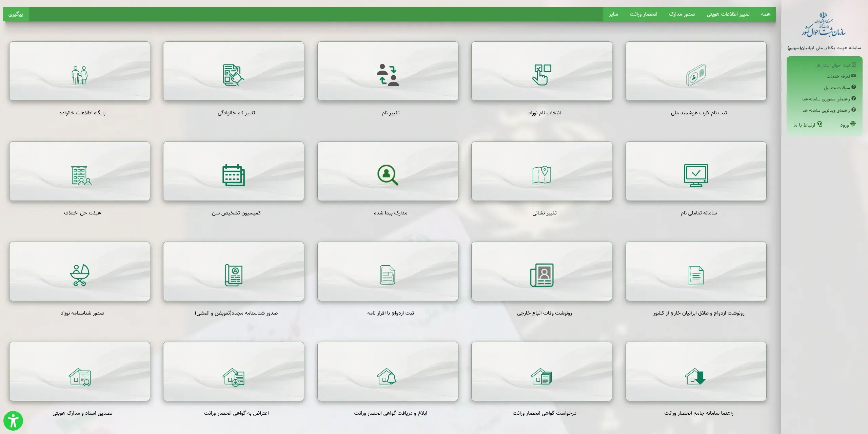
Task: Open راهنمای ویدئویی سامانه ها link
Action: 828,110
